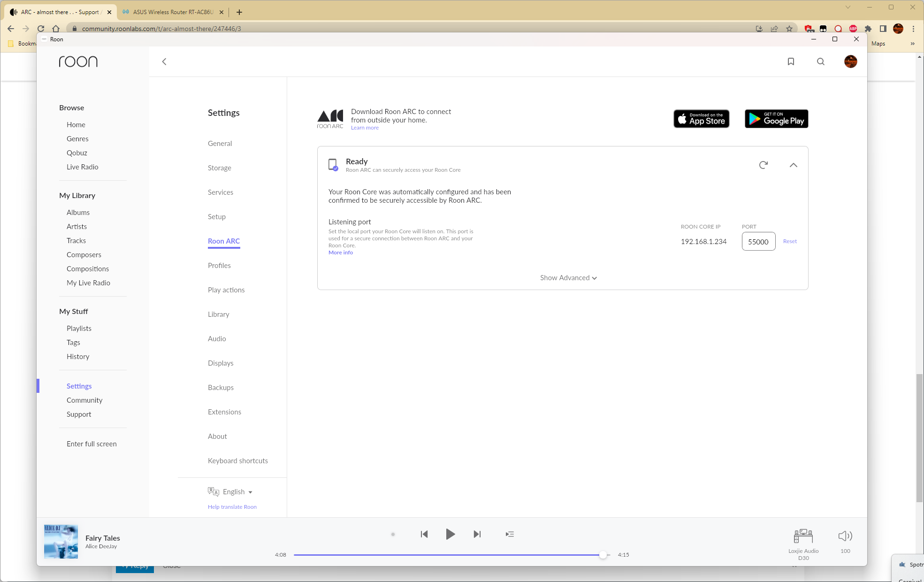Open Support in sidebar
Viewport: 924px width, 582px height.
pos(79,414)
